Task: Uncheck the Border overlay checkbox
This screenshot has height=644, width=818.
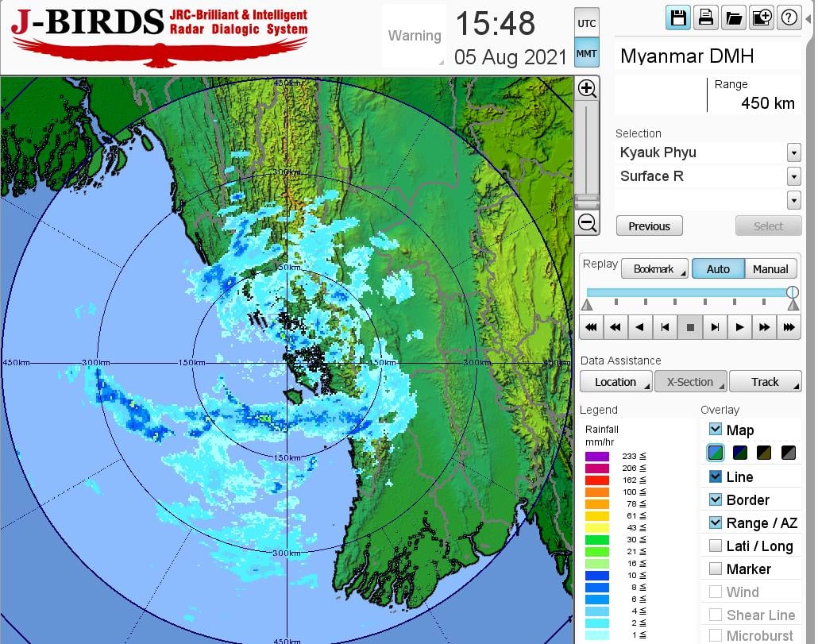Action: pos(715,499)
